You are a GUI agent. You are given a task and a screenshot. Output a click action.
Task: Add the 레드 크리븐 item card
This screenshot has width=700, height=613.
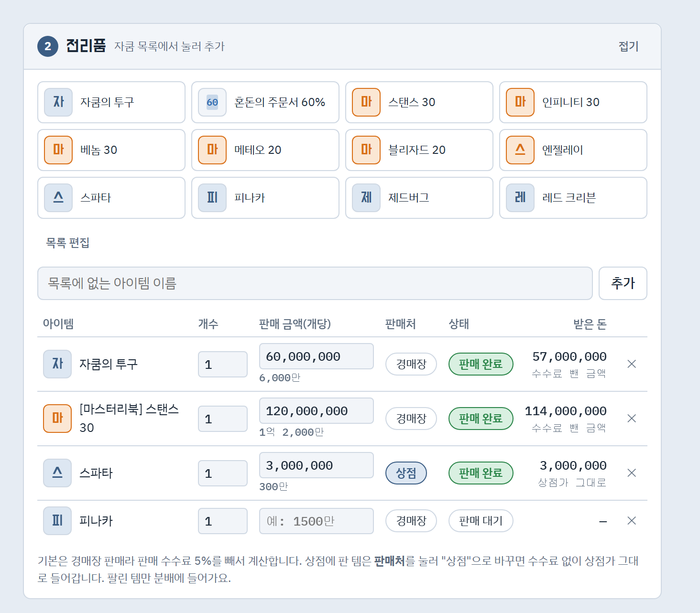click(x=573, y=198)
